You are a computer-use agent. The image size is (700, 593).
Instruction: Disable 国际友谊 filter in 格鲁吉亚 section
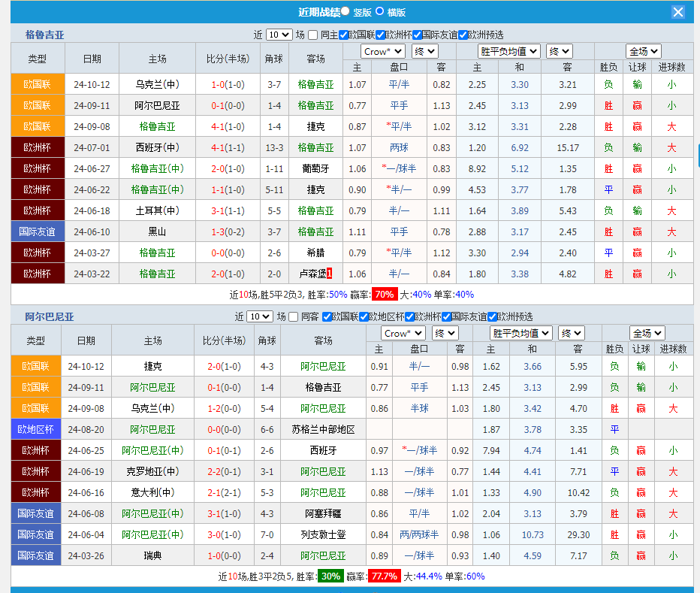point(417,35)
